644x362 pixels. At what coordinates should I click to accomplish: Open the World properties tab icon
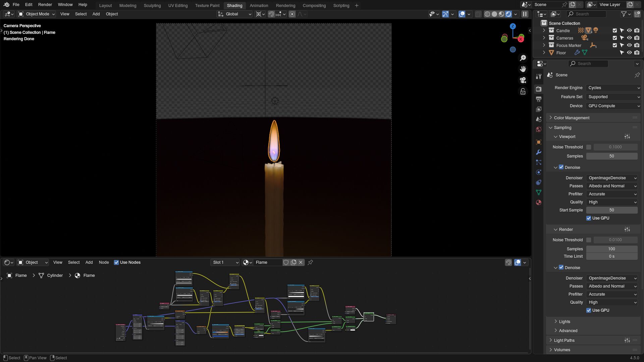coord(539,129)
